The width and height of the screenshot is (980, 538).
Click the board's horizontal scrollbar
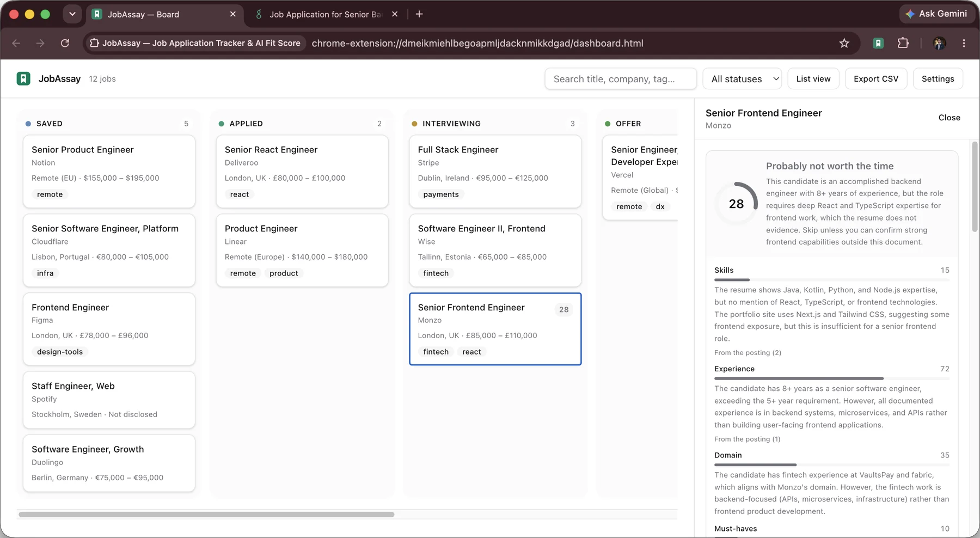206,515
